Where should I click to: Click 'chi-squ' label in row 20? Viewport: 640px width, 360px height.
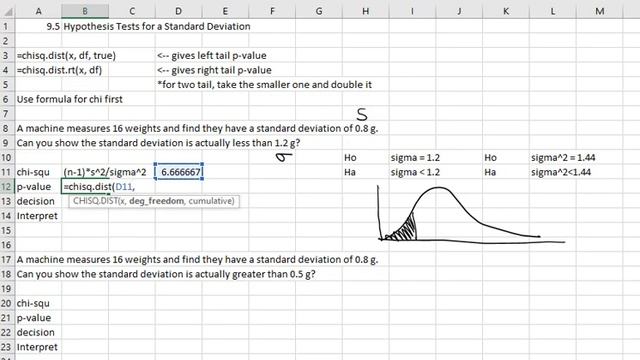tap(33, 303)
